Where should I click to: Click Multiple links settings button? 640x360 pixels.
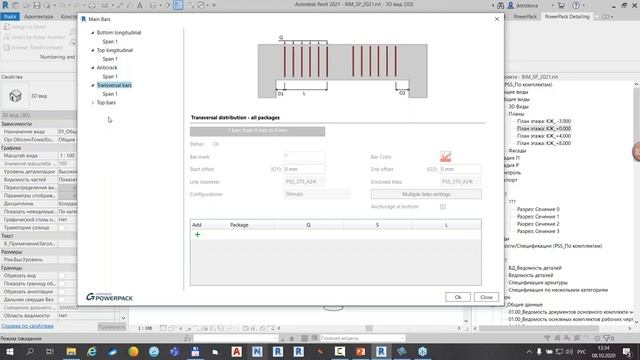coord(426,194)
